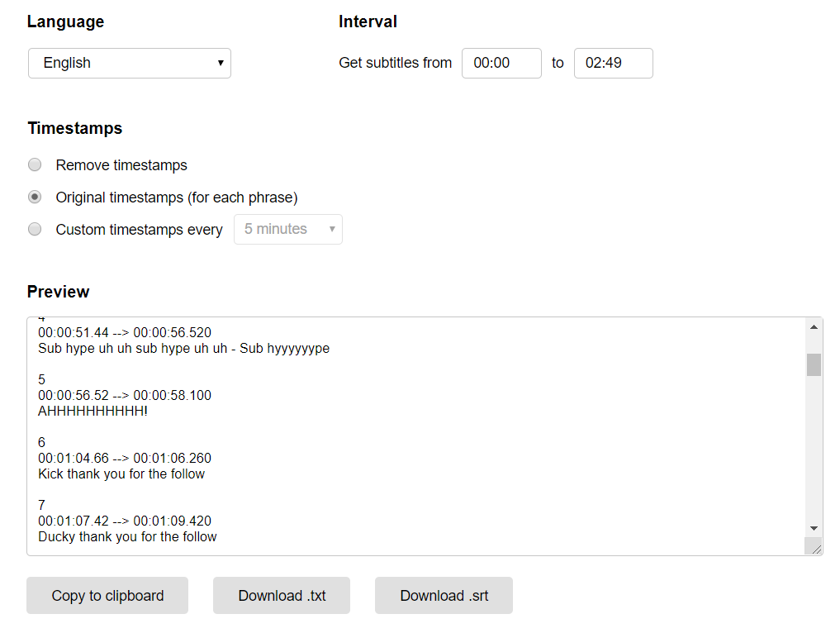This screenshot has height=633, width=840.
Task: Click the end time field showing 02:49
Action: pyautogui.click(x=613, y=63)
